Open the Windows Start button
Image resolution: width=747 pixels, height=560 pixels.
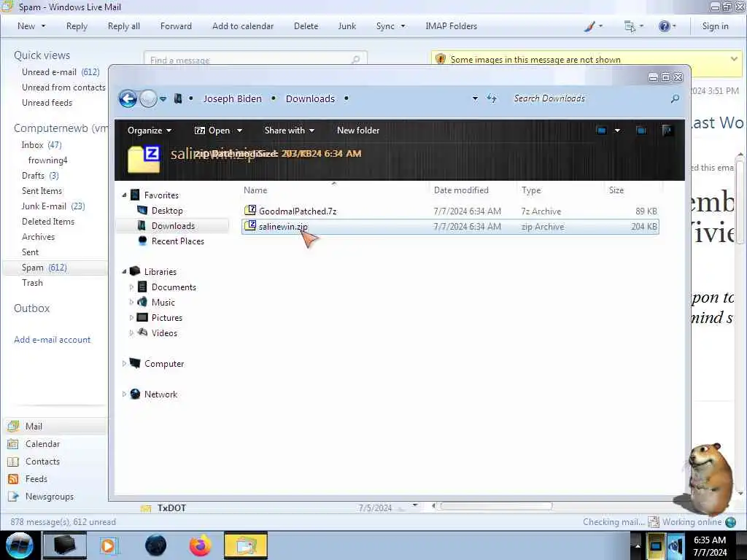(20, 545)
